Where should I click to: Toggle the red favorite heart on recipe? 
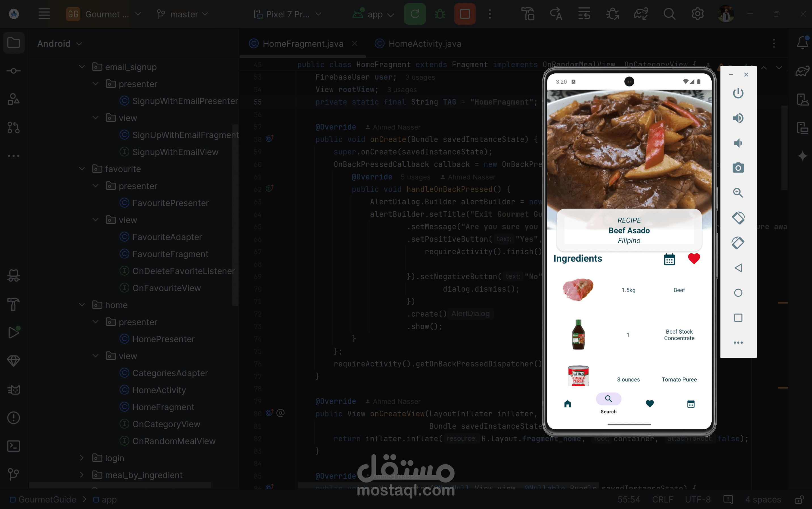pyautogui.click(x=693, y=258)
